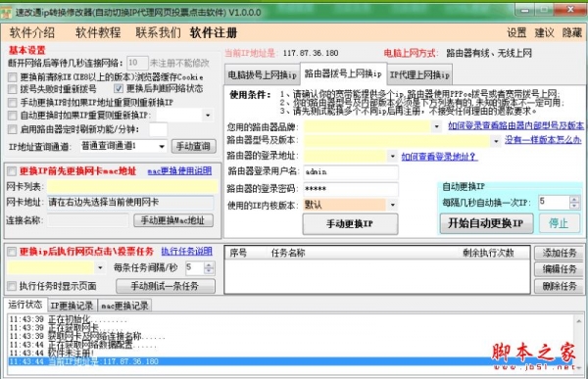Click the app icon in title bar
588x379 pixels.
point(6,13)
